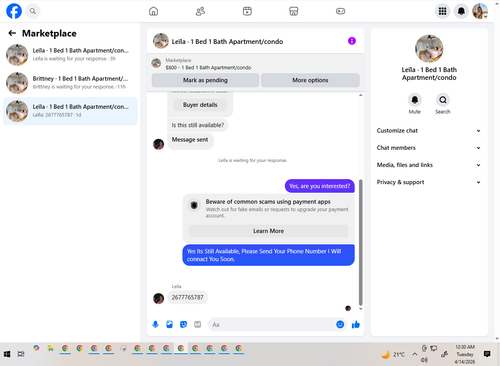The image size is (500, 366).
Task: Open File Explorer from the taskbar
Action: click(50, 349)
